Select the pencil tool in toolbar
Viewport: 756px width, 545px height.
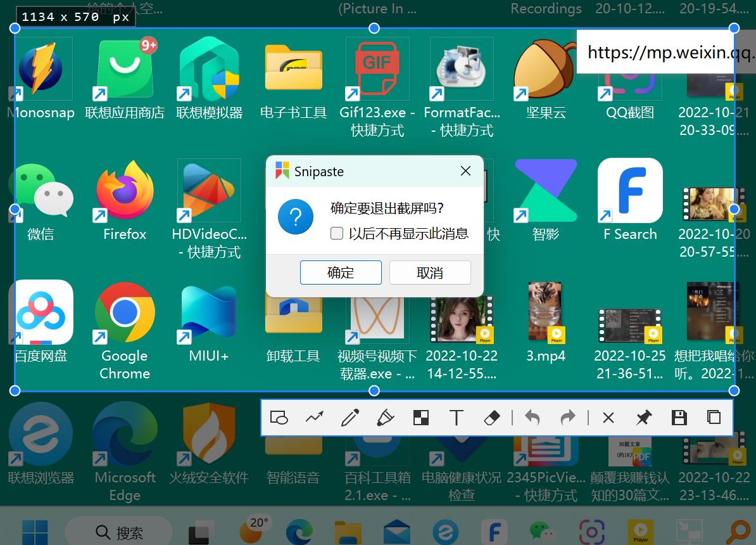tap(350, 418)
